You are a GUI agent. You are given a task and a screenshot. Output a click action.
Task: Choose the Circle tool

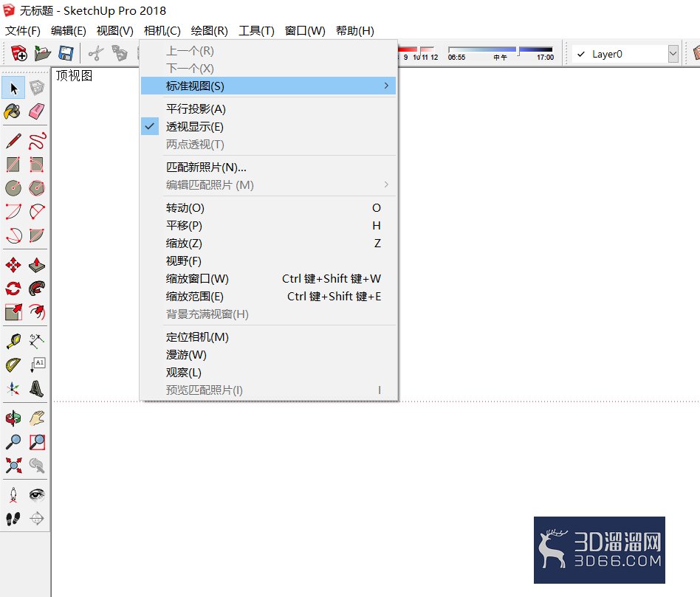pyautogui.click(x=13, y=188)
